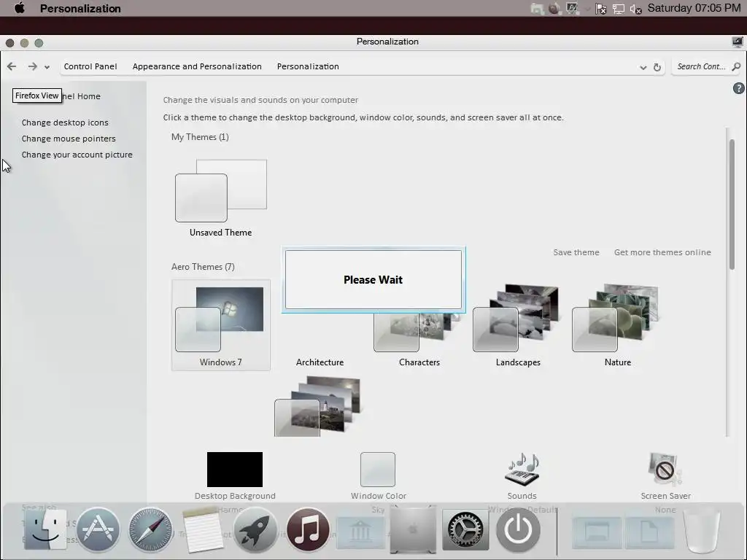The image size is (747, 560).
Task: Expand the recent pages dropdown arrow
Action: coord(47,67)
